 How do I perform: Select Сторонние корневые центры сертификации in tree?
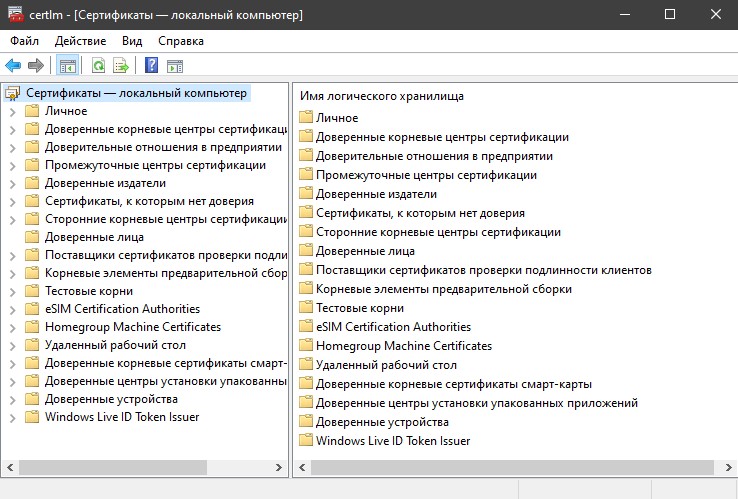pos(166,219)
